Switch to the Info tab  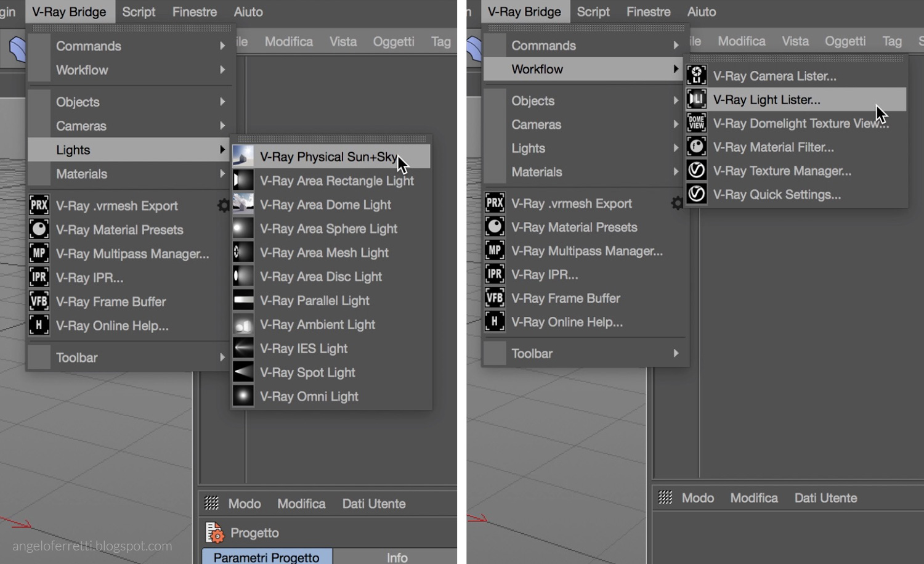397,557
